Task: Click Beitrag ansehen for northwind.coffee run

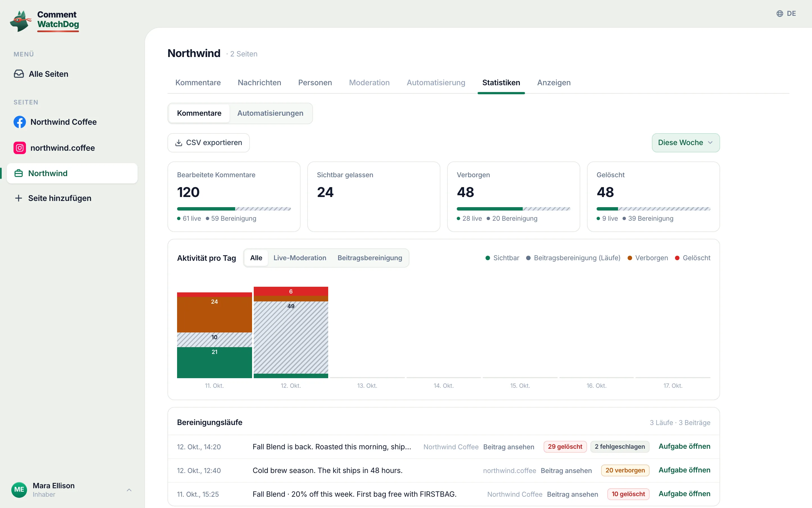Action: click(x=566, y=470)
